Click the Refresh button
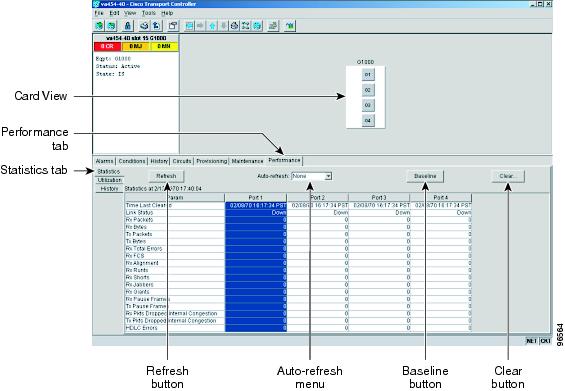565x391 pixels. click(166, 176)
